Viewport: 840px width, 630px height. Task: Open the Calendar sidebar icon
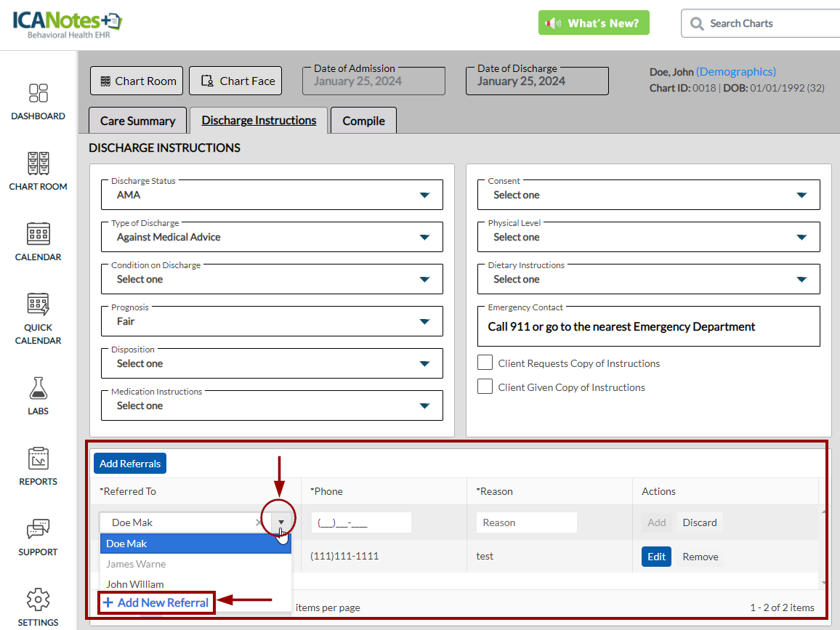pos(38,234)
